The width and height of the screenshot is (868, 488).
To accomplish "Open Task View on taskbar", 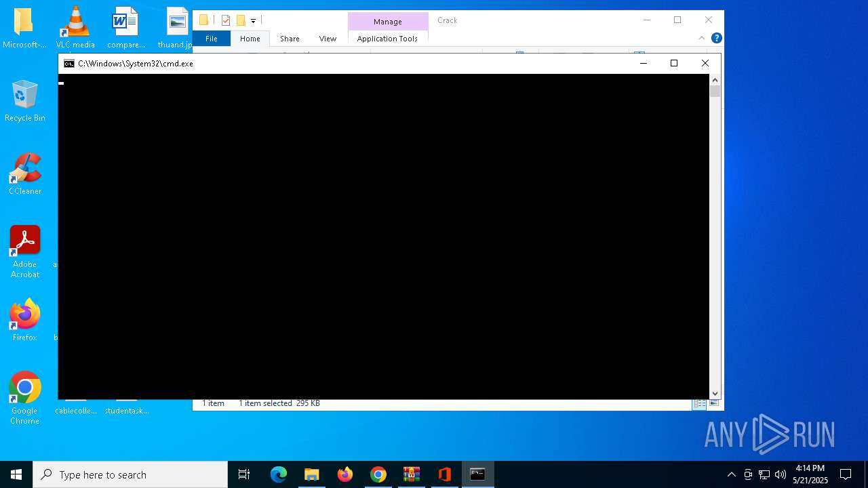I will pos(244,474).
